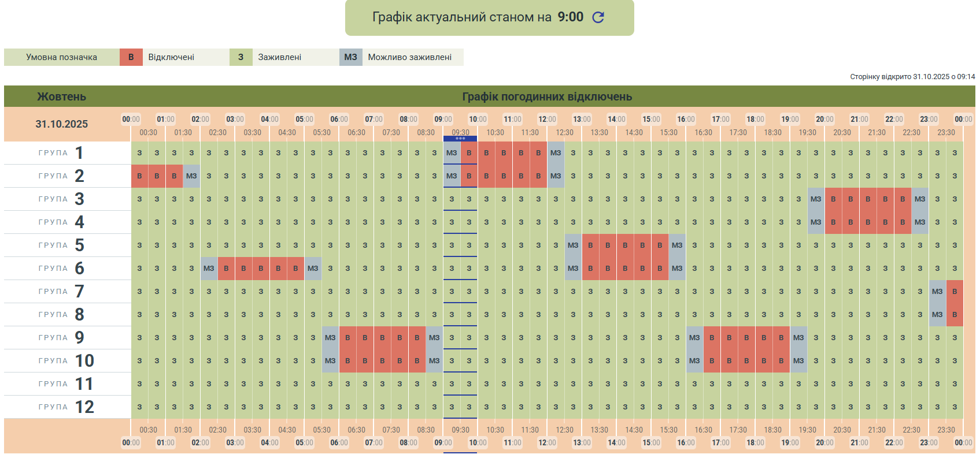Click the first МЗ cell in Група 6 row

[x=209, y=269]
